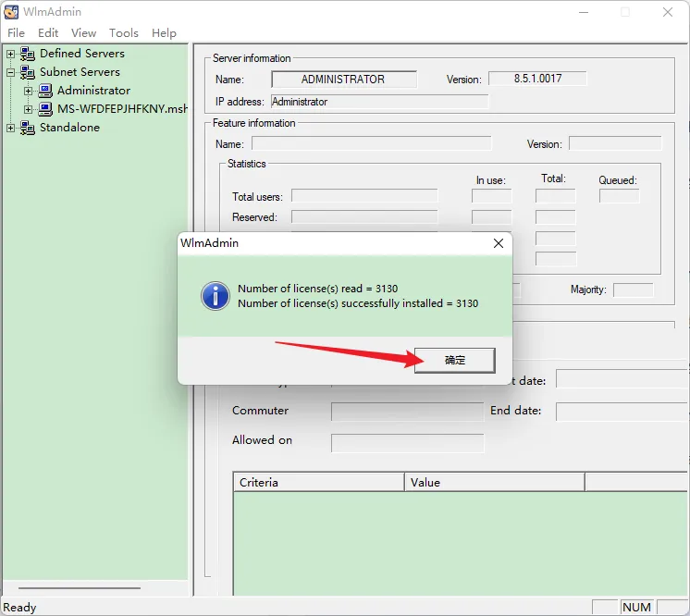Expand the Standalone node

(10, 128)
